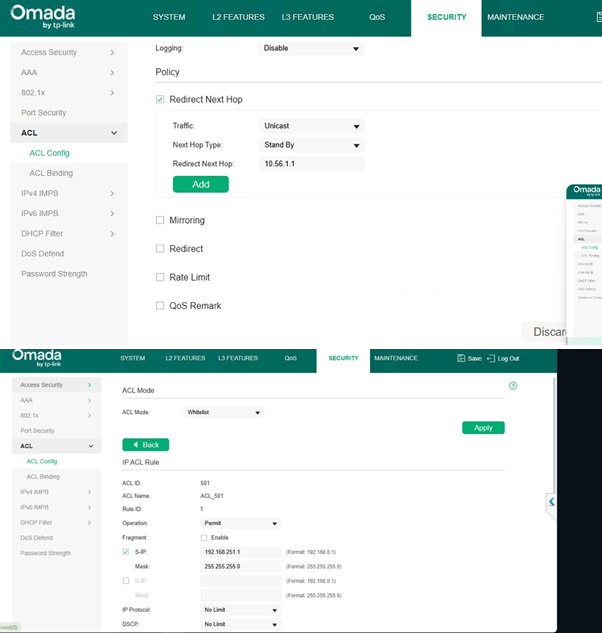This screenshot has width=602, height=633.
Task: Click the Save icon in lower header
Action: pyautogui.click(x=461, y=358)
